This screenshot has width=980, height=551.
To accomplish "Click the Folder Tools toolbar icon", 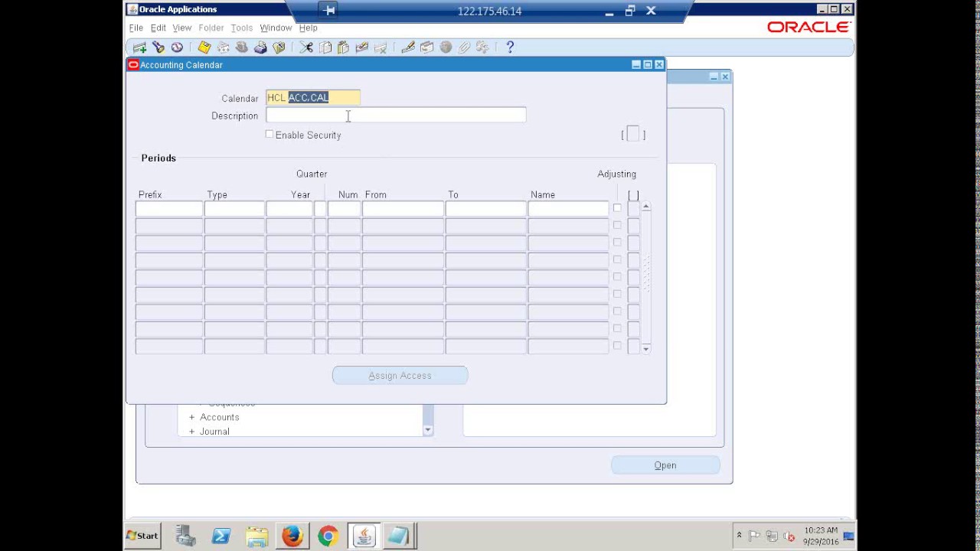I will pos(482,47).
